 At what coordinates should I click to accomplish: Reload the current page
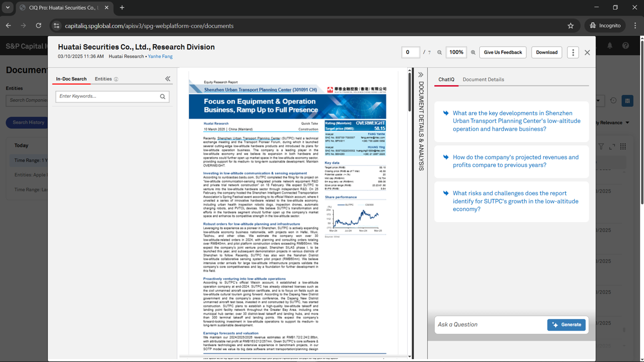pyautogui.click(x=39, y=26)
